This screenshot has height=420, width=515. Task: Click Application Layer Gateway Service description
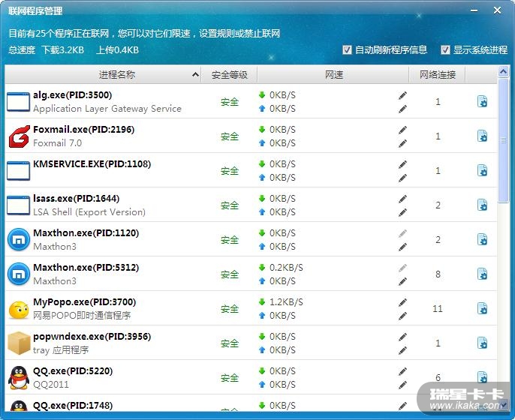[x=107, y=109]
